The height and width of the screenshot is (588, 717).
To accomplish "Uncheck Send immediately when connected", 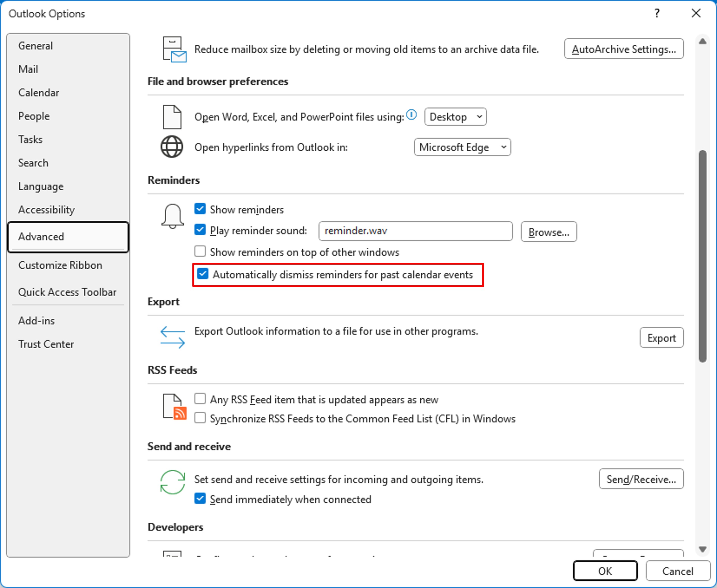I will [200, 499].
